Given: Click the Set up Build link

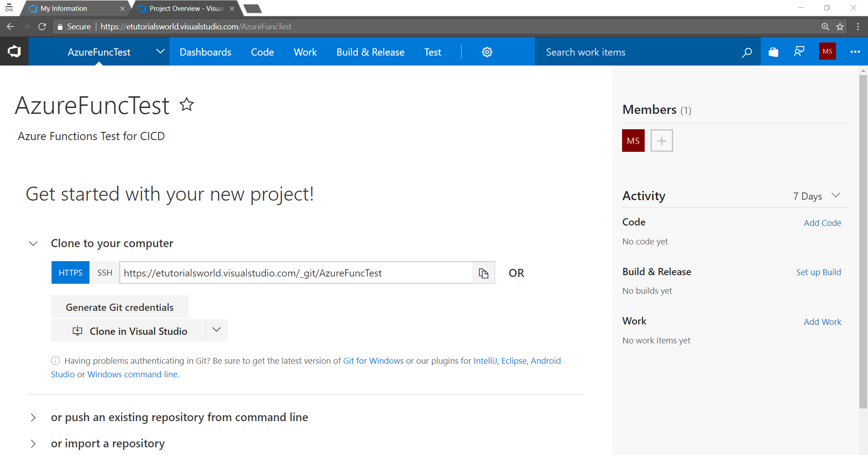Looking at the screenshot, I should (819, 272).
